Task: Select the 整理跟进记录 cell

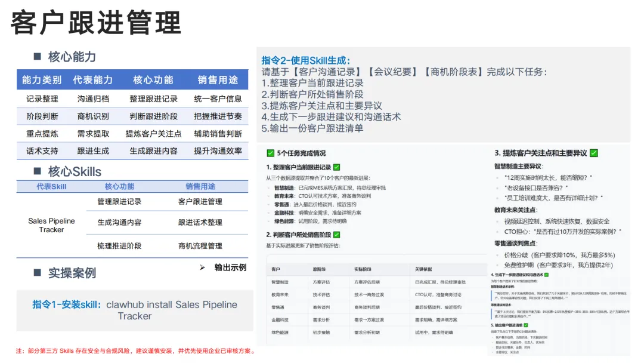Action: click(154, 99)
